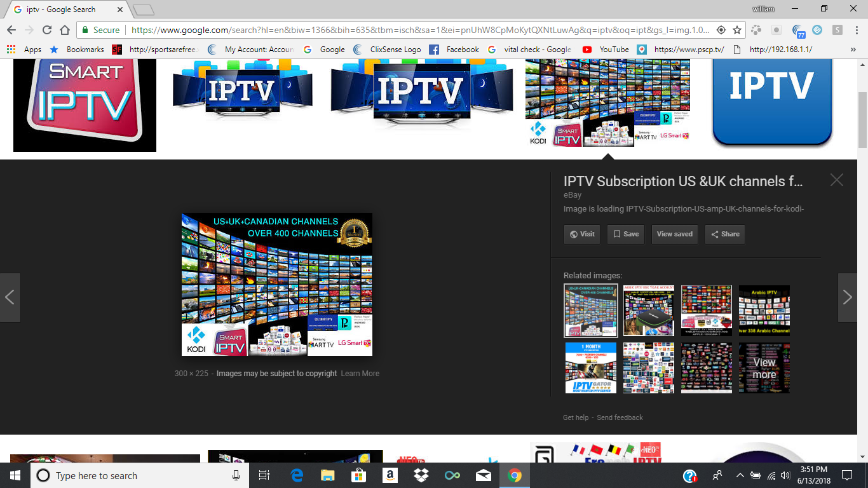Click the Visit button for the eBay image
The height and width of the screenshot is (488, 868).
point(582,234)
